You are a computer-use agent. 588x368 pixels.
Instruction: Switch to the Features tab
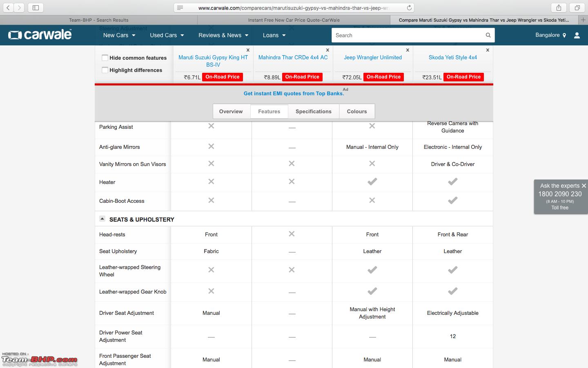pyautogui.click(x=269, y=111)
